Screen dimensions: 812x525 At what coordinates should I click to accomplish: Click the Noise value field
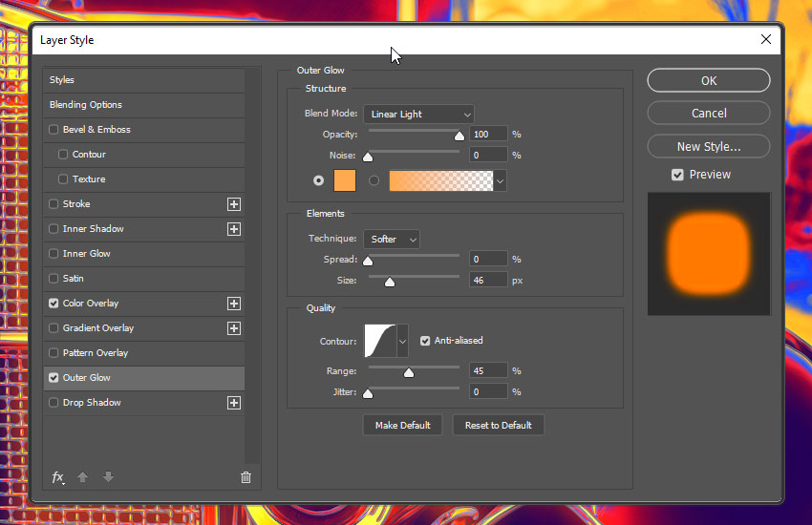(488, 156)
